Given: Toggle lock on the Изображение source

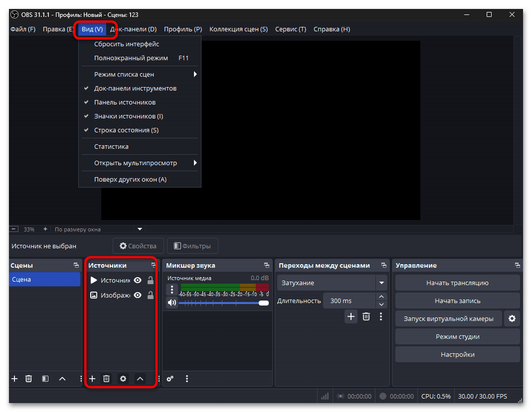Looking at the screenshot, I should coord(150,295).
